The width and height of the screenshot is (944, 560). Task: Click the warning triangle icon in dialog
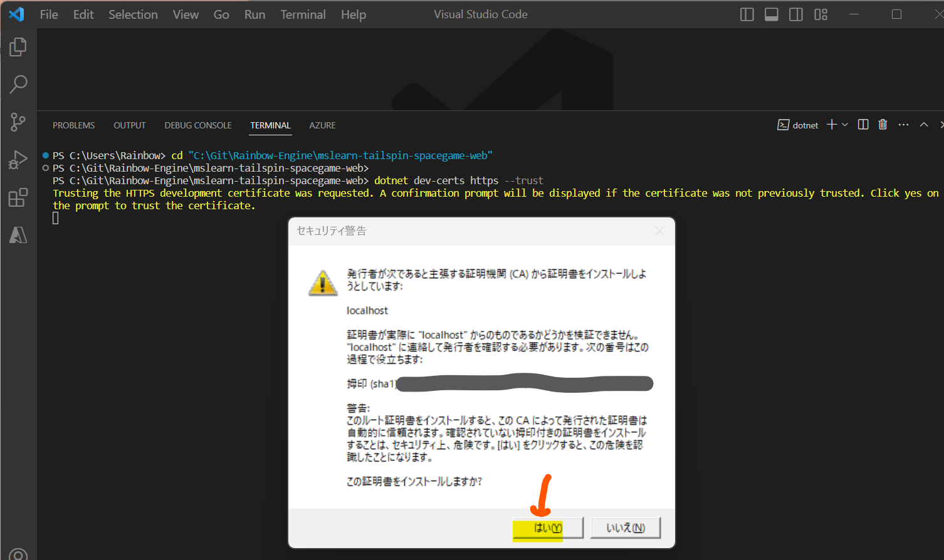coord(323,283)
